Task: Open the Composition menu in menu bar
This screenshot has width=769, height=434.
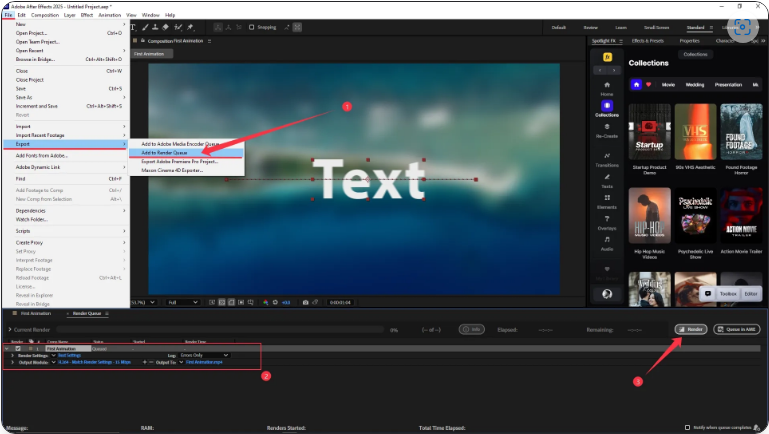Action: (45, 15)
